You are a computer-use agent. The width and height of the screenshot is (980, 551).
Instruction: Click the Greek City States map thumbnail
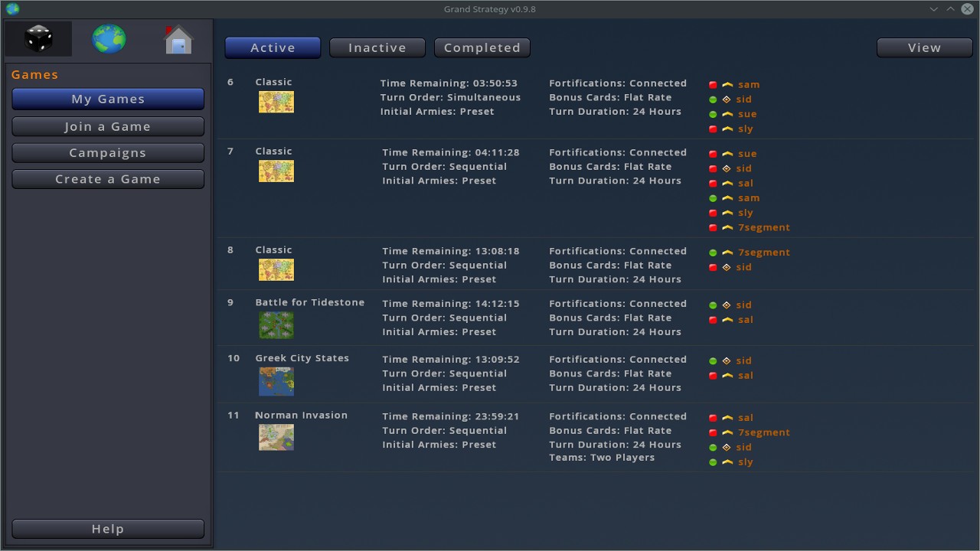(x=276, y=381)
